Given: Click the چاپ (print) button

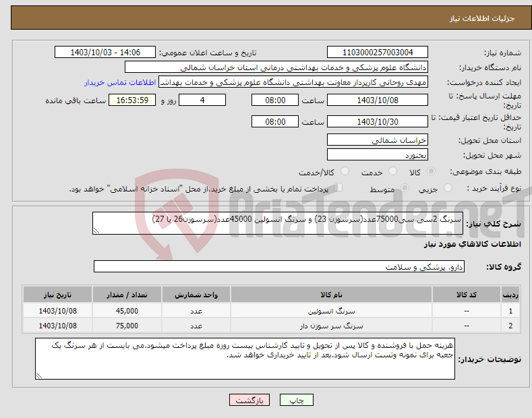Looking at the screenshot, I should [296, 400].
